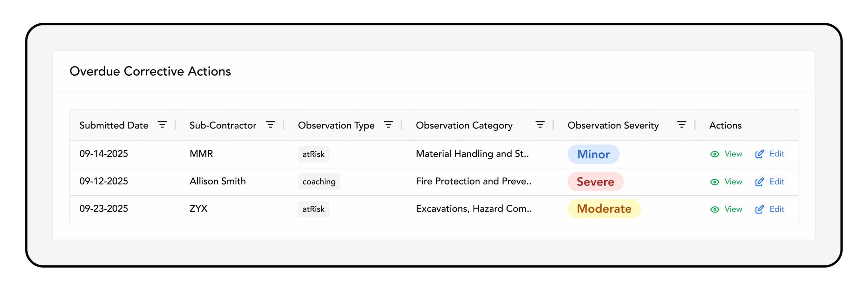Screen dimensions: 868x290
Task: Click the red Severe severity badge
Action: pos(595,182)
